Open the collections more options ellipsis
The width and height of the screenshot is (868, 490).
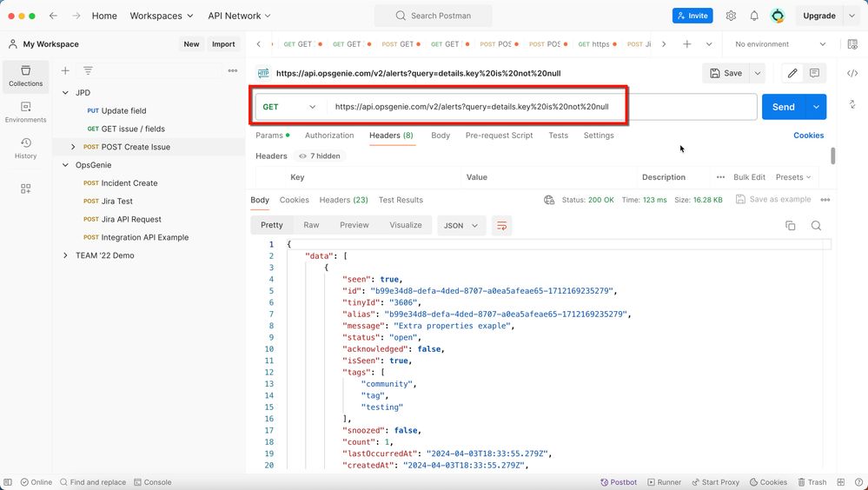[233, 70]
